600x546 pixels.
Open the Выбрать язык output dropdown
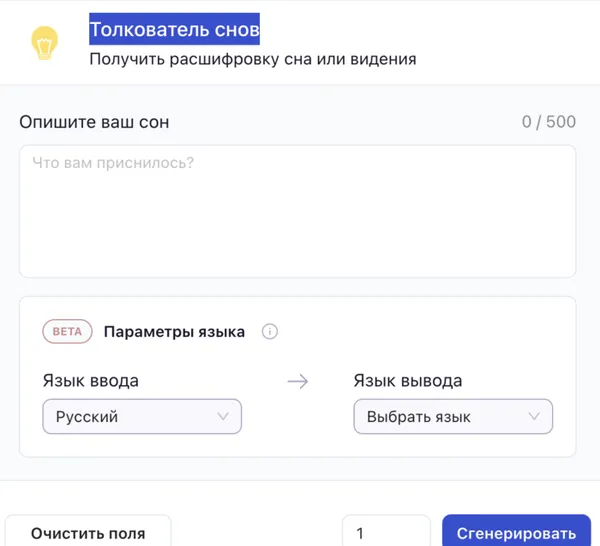453,416
